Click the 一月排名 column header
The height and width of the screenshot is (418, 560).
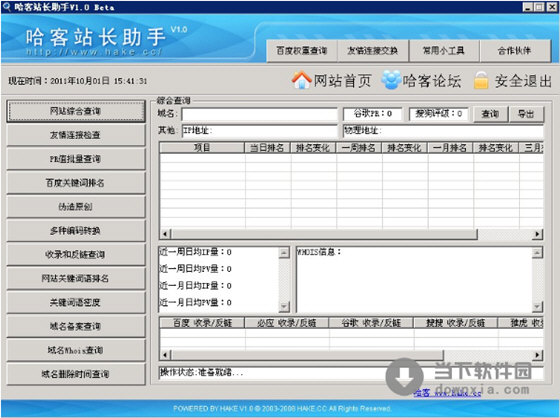coord(450,148)
